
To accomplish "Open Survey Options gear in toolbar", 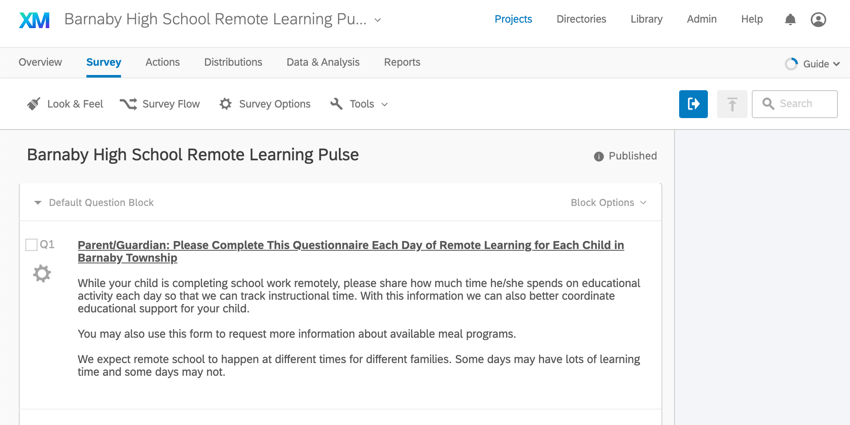I will coord(265,104).
